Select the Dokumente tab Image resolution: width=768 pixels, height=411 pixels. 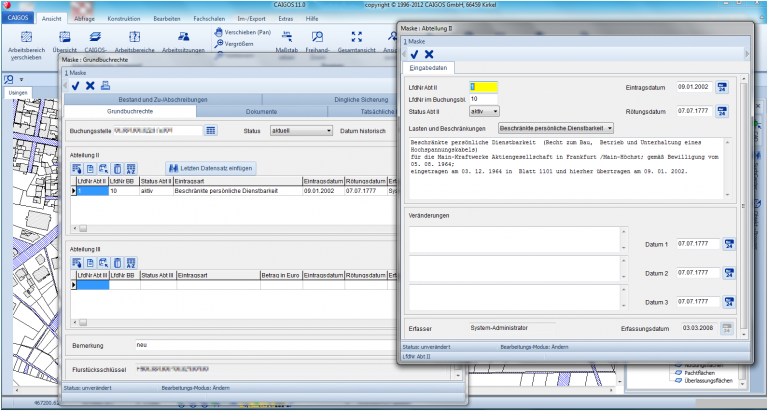tap(262, 112)
